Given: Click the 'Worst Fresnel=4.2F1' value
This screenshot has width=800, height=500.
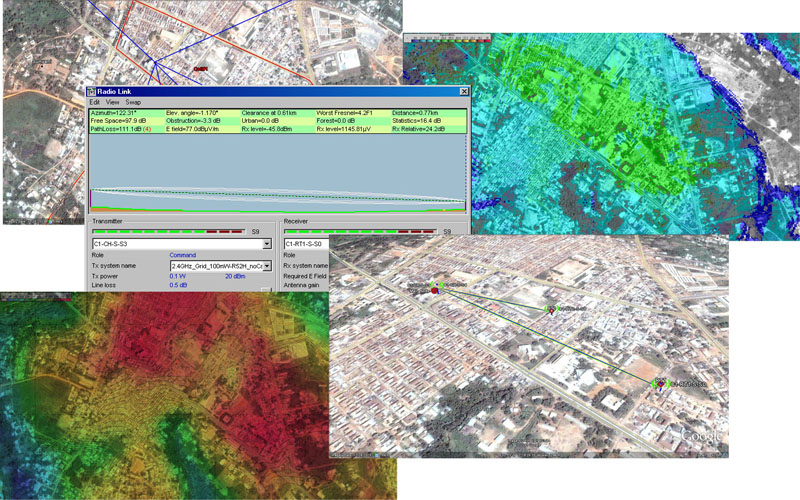Looking at the screenshot, I should [x=344, y=113].
